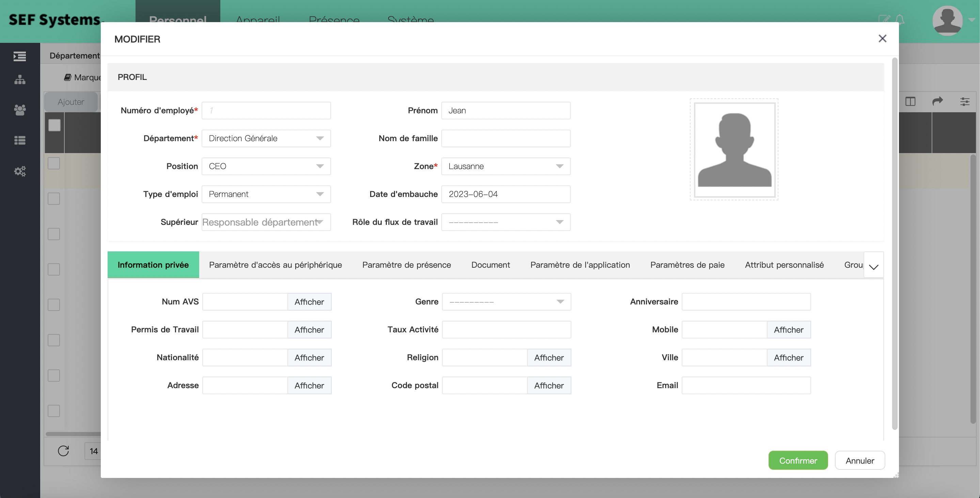Click the refresh icon at bottom
The width and height of the screenshot is (980, 498).
[x=63, y=451]
